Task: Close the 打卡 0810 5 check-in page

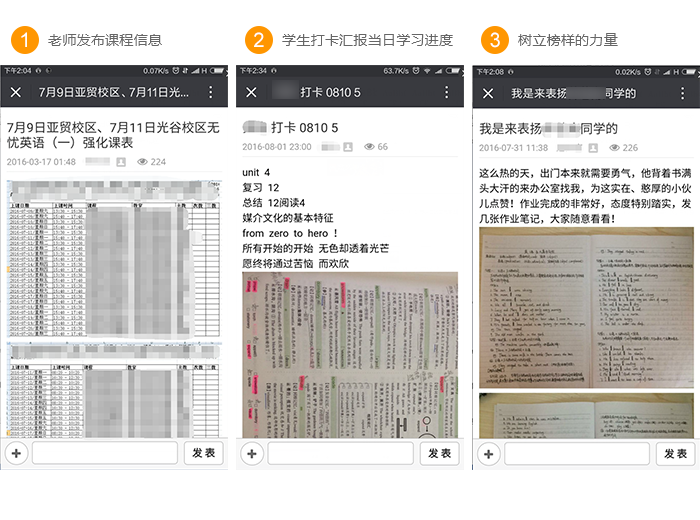Action: point(251,93)
